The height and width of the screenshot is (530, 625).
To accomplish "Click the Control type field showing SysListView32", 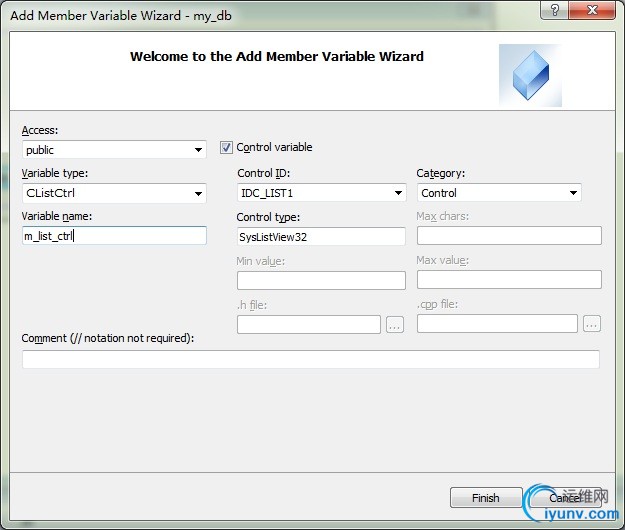I will 321,237.
